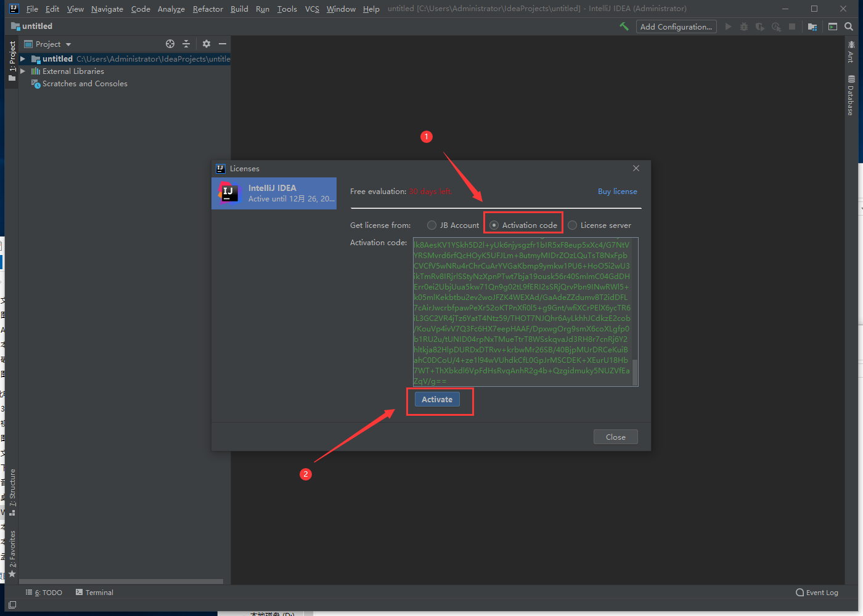
Task: Choose the License server radio button
Action: pyautogui.click(x=573, y=225)
